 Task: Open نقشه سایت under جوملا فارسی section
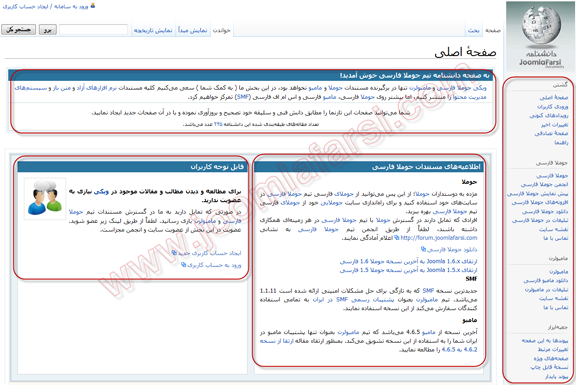[x=554, y=229]
